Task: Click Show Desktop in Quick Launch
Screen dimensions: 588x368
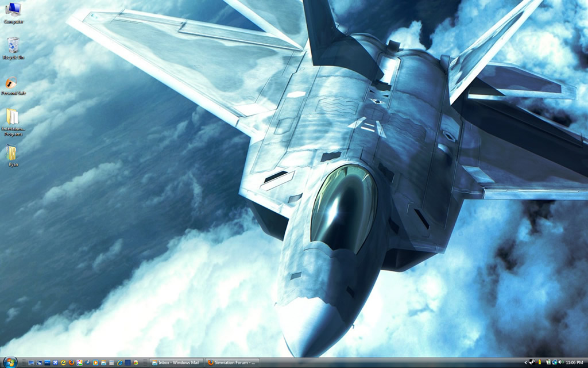Action: click(x=31, y=362)
